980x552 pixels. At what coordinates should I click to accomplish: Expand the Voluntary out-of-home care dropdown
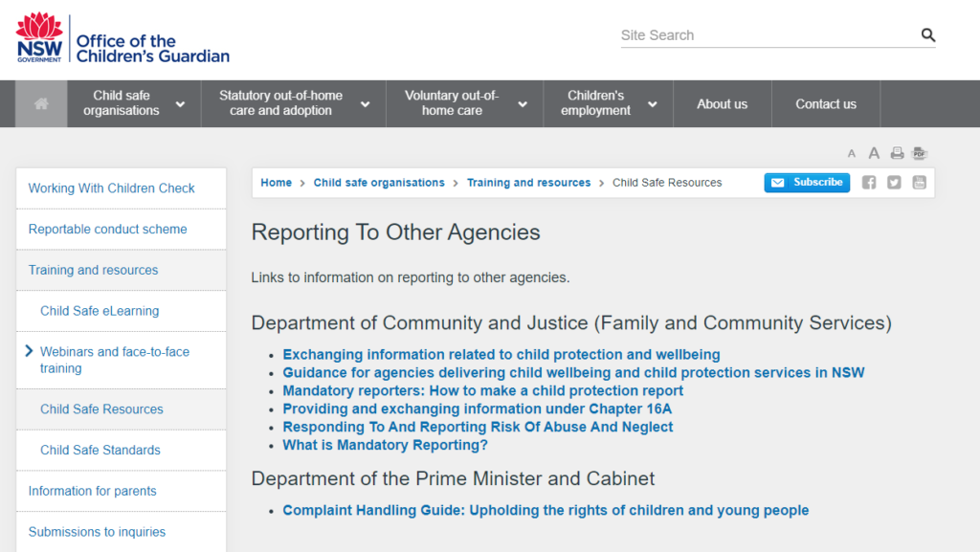click(x=523, y=103)
